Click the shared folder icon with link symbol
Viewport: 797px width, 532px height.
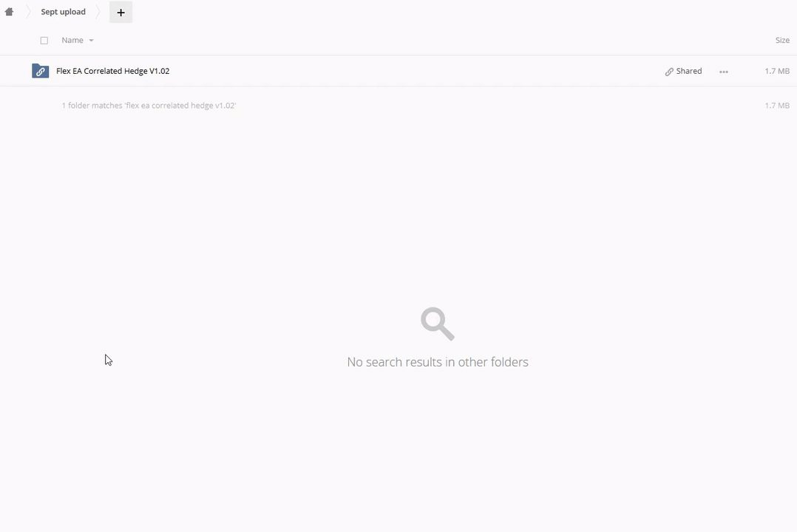coord(40,71)
